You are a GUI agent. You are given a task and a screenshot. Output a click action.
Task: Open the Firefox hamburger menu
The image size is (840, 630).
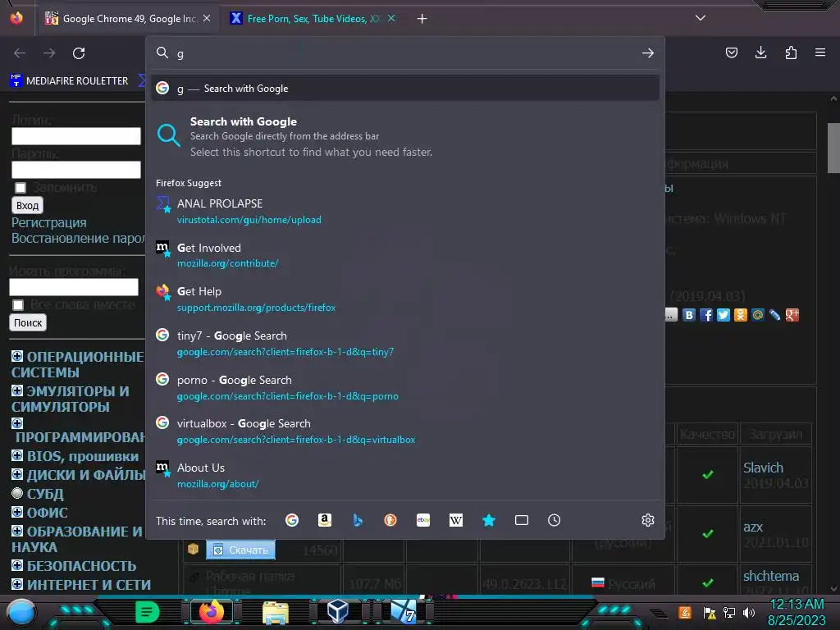[x=820, y=52]
